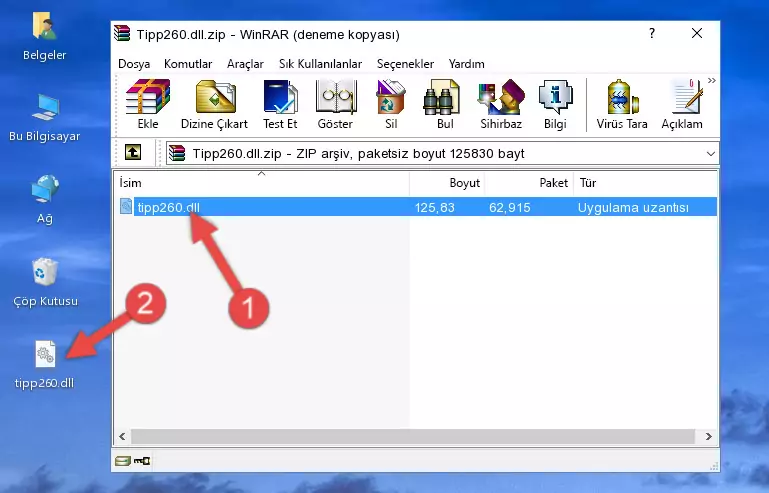Screen dimensions: 769x493
Task: Click the Dizine Çıkart extract icon
Action: 214,104
